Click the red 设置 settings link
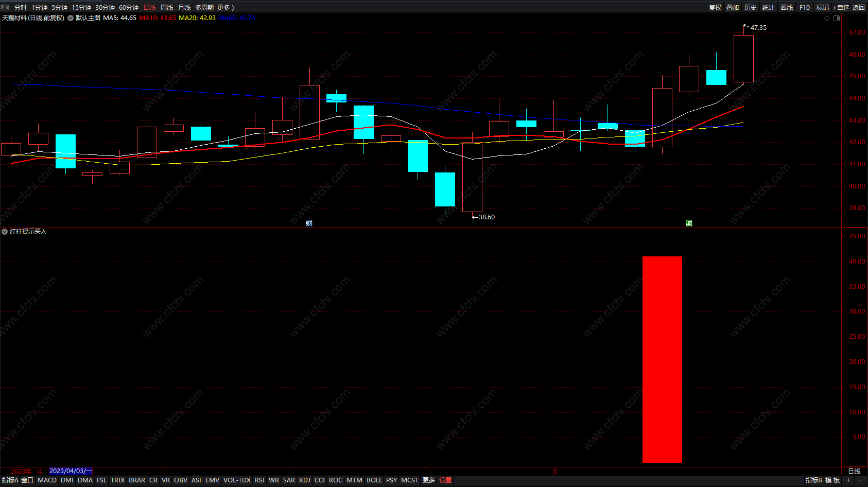 tap(445, 480)
